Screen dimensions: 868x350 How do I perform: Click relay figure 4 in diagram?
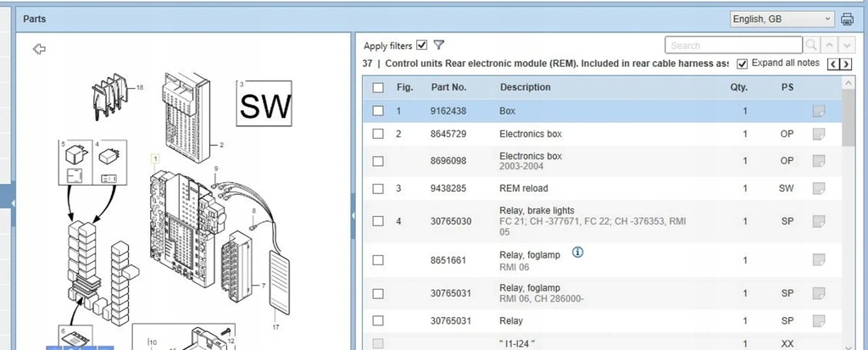tap(109, 162)
